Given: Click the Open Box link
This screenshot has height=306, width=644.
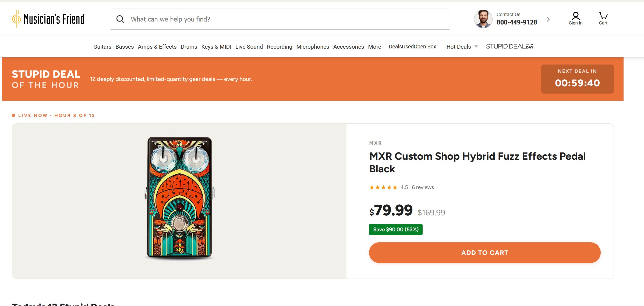Looking at the screenshot, I should (x=425, y=47).
